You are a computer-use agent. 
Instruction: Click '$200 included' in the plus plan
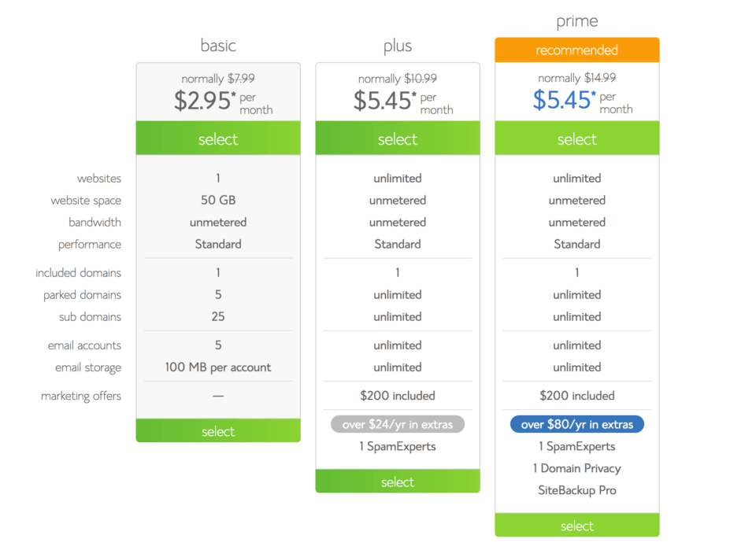[x=398, y=396]
